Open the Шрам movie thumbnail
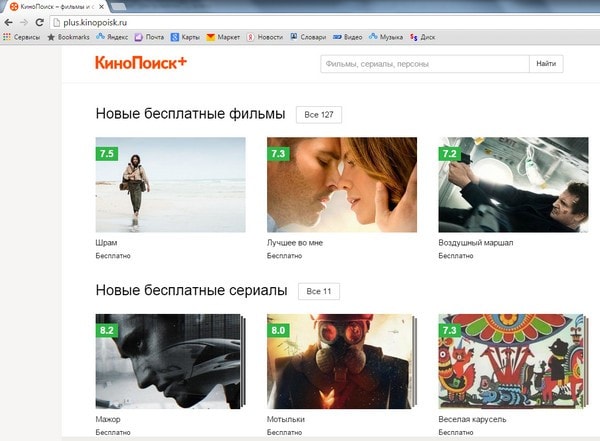Screen dimensions: 600x441 click(x=170, y=185)
